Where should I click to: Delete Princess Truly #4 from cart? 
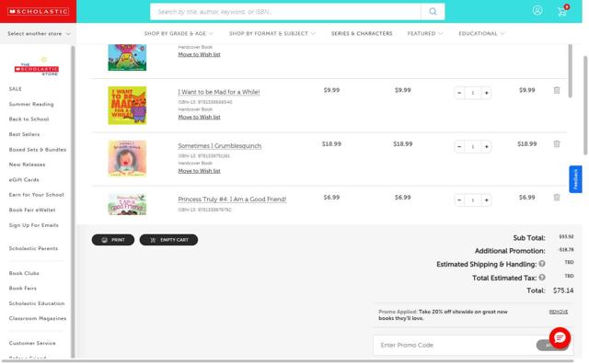pos(557,198)
